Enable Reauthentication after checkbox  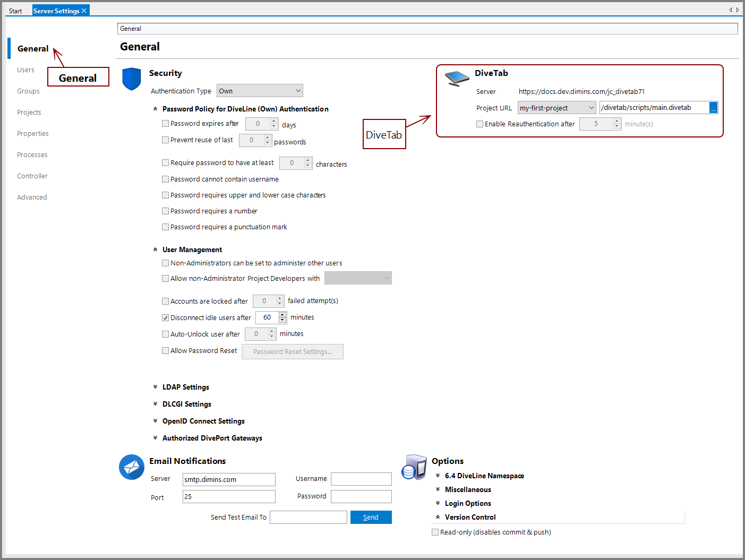[x=479, y=124]
